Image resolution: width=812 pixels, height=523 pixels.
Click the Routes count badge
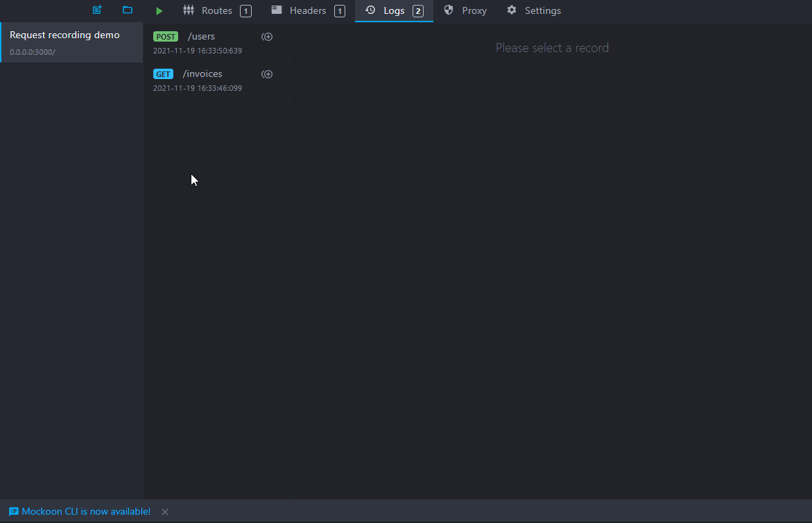point(245,11)
